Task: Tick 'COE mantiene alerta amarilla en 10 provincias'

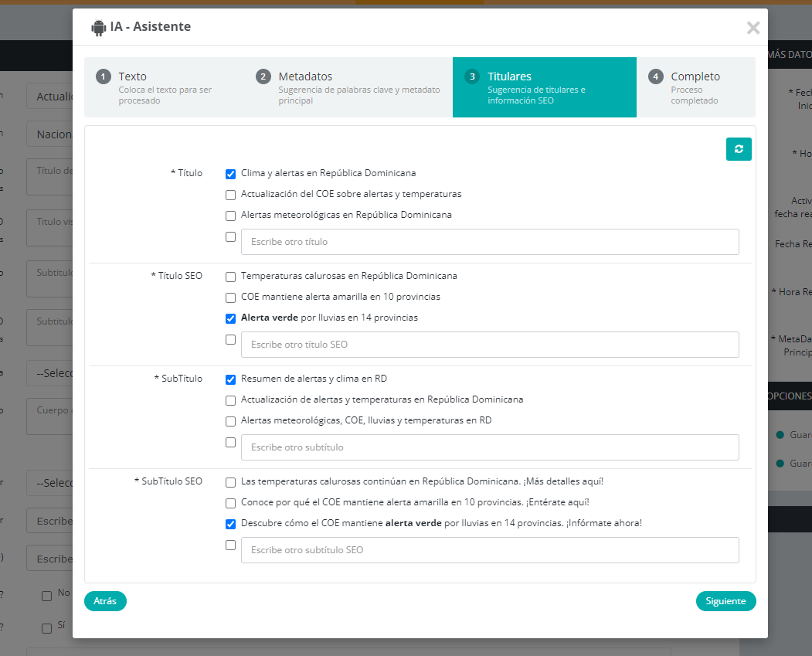Action: [x=230, y=297]
